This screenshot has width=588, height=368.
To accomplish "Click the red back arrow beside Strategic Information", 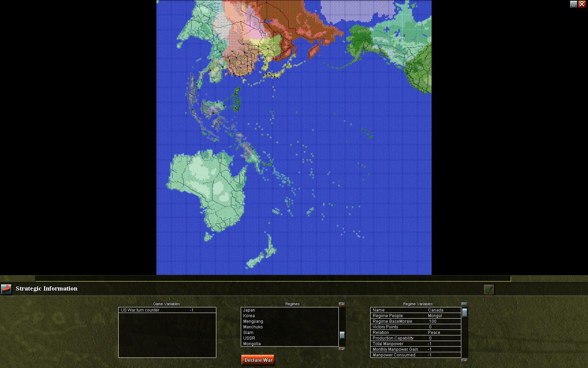I will point(6,289).
